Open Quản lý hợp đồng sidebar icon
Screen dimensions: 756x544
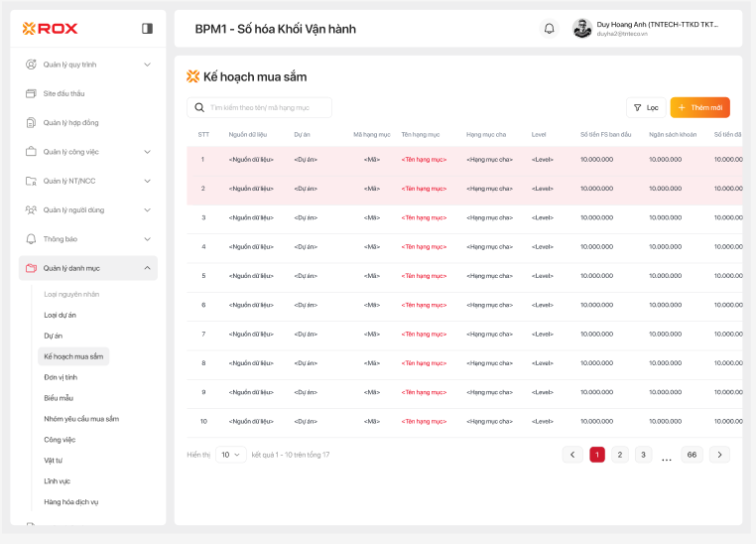(x=31, y=123)
